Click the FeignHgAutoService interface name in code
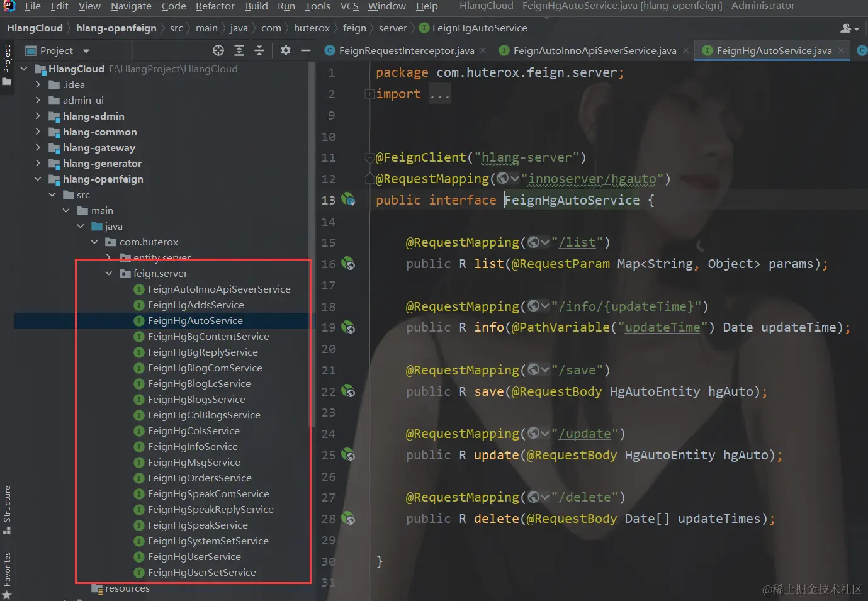This screenshot has height=601, width=868. point(572,200)
